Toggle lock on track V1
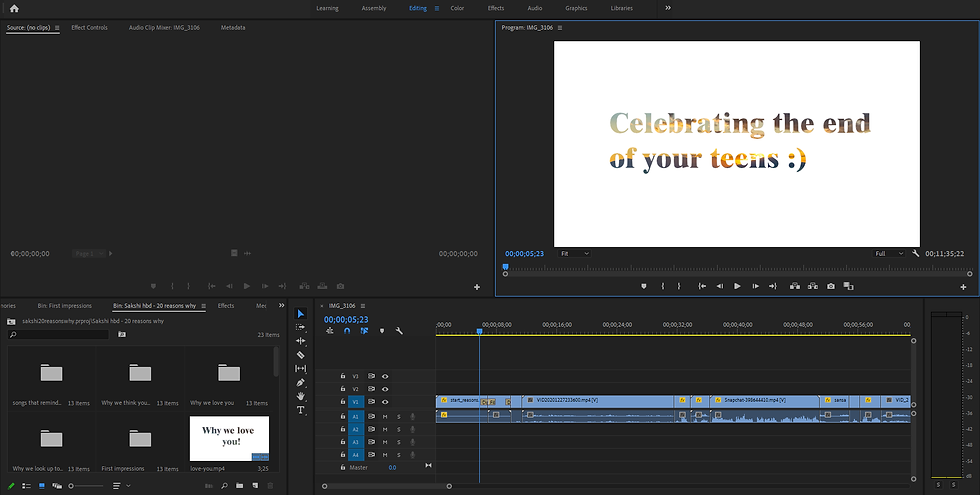 pyautogui.click(x=342, y=402)
